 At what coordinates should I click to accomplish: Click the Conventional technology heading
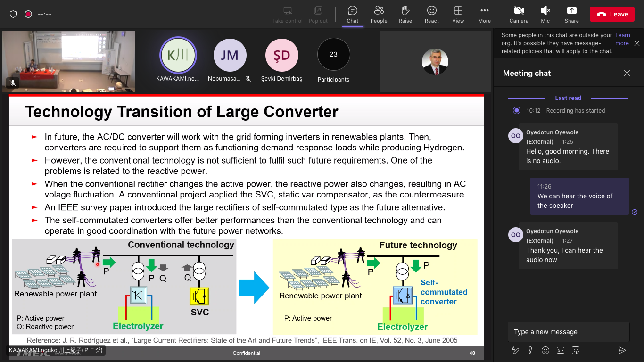[x=181, y=245]
